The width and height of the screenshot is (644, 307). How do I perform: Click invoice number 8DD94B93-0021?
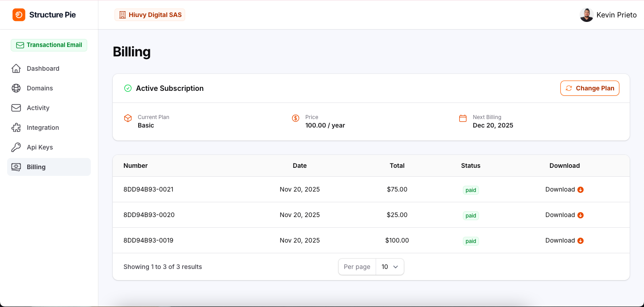tap(148, 189)
